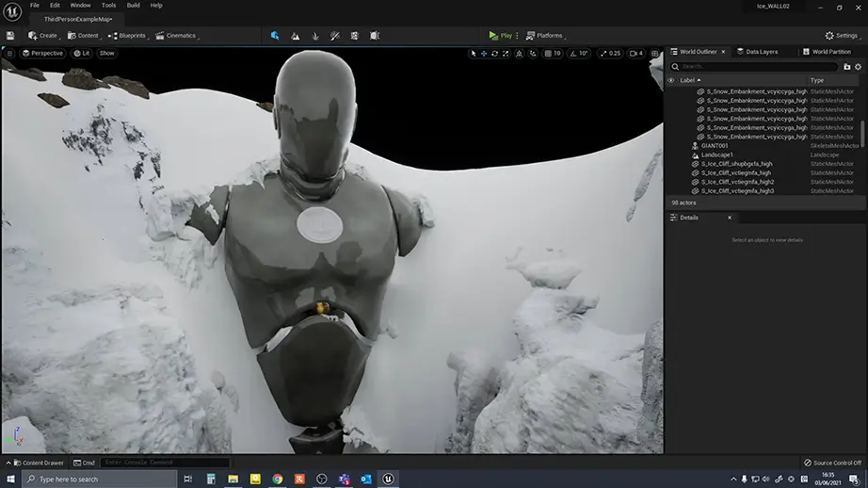Toggle rotation snap at 10 degrees

[580, 53]
